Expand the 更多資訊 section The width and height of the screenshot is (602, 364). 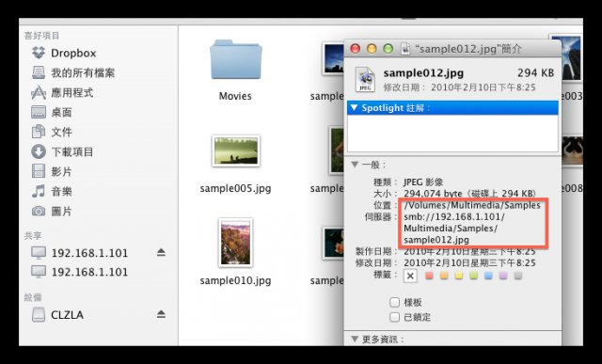(x=355, y=339)
